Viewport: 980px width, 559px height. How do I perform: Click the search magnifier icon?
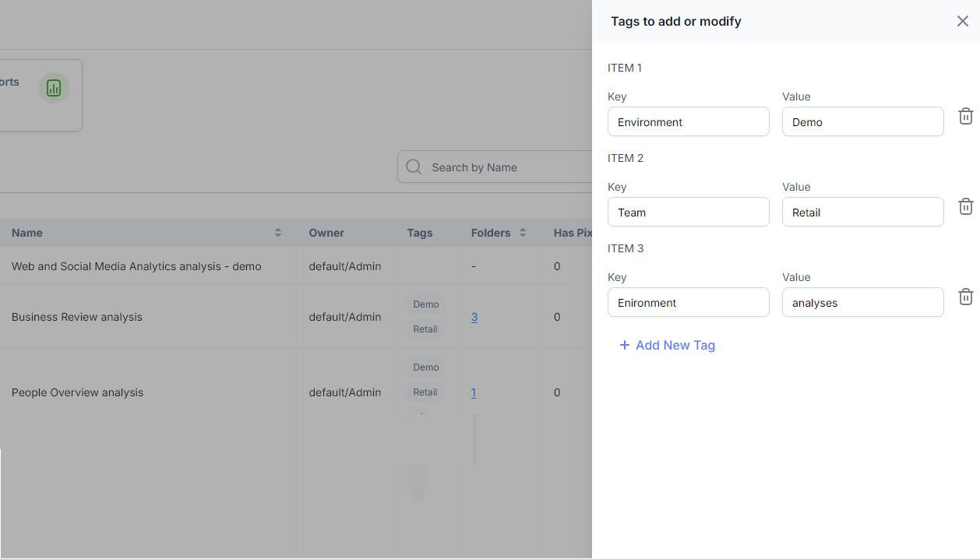(414, 167)
